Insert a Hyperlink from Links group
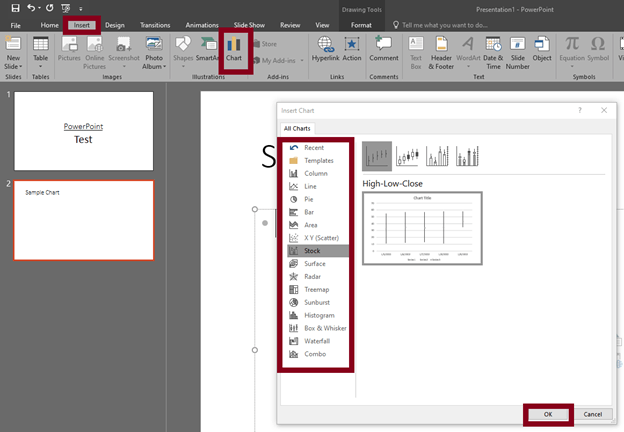This screenshot has width=624, height=432. tap(326, 49)
